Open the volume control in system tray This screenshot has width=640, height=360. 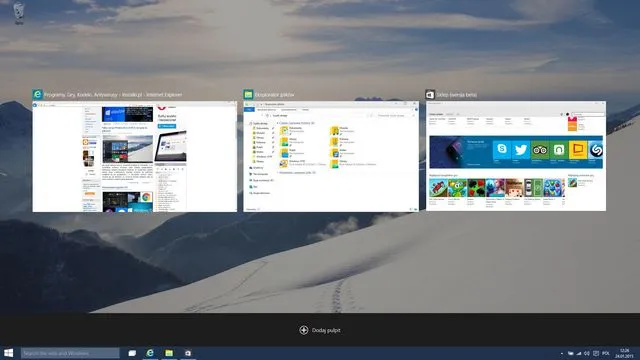point(587,353)
